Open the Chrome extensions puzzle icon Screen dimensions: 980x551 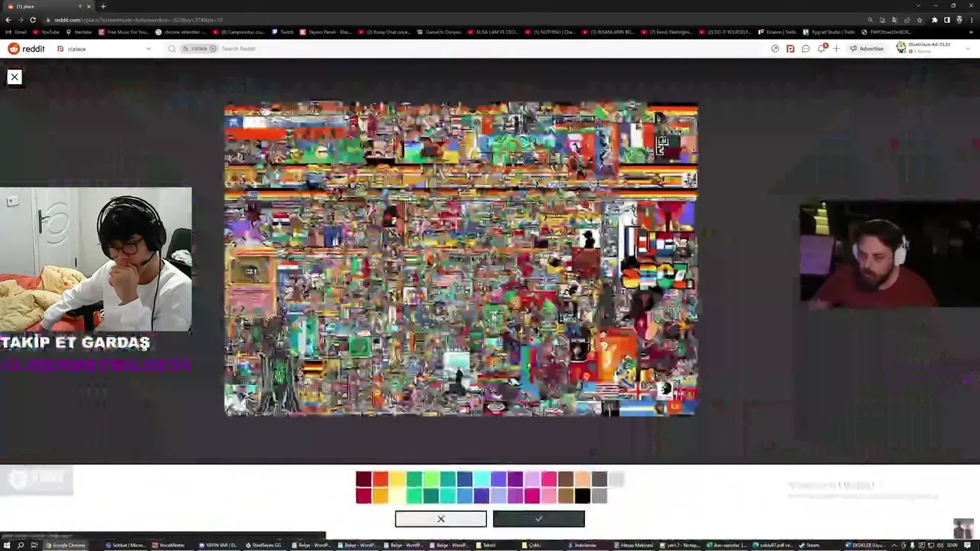[x=934, y=20]
